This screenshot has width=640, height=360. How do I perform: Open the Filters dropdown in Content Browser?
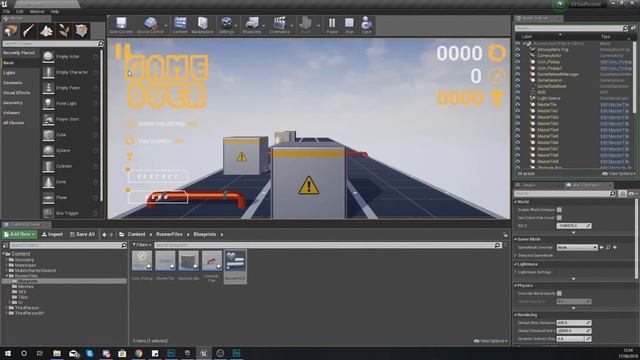141,245
